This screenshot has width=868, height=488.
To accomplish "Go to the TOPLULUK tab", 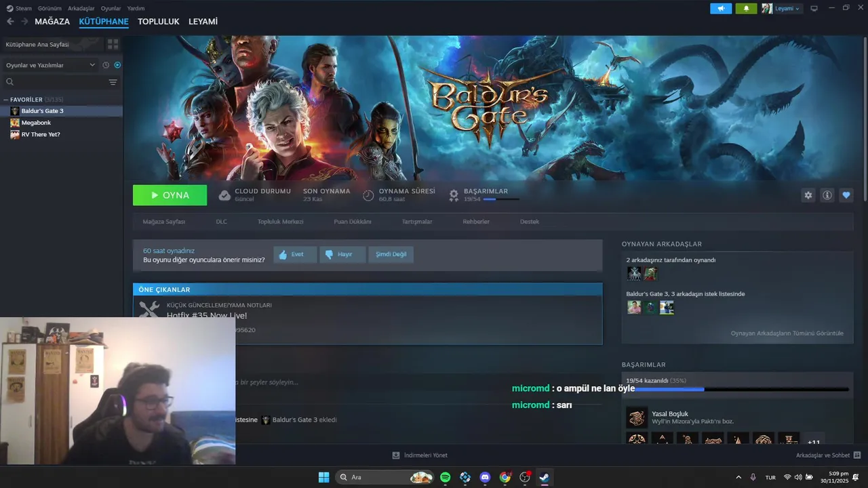I will [159, 22].
